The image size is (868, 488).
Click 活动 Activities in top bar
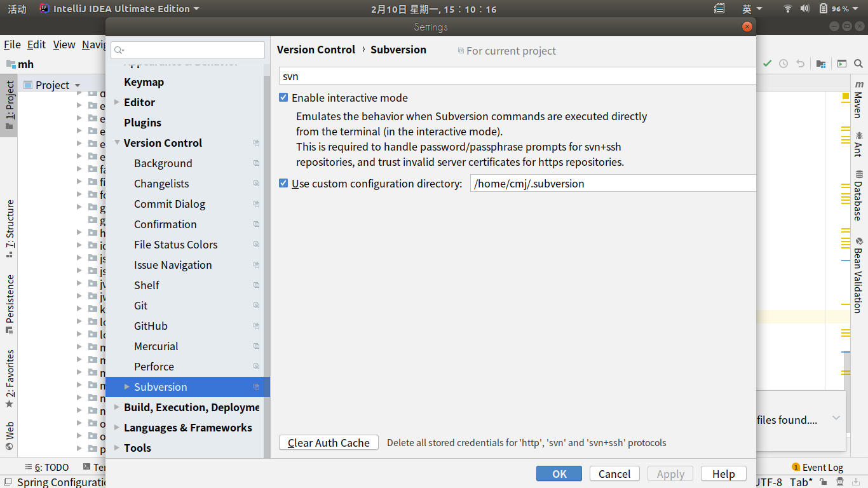[17, 9]
